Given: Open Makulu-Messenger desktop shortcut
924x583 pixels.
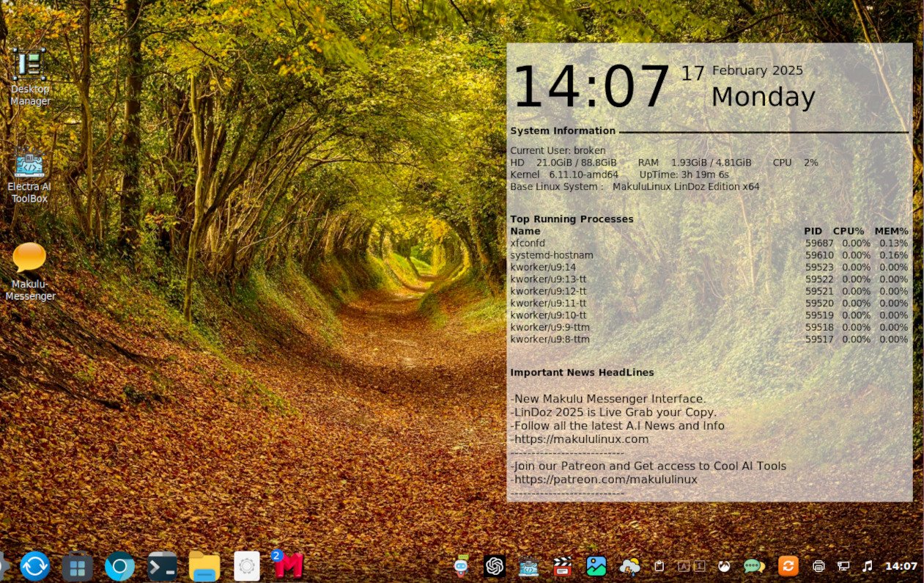Looking at the screenshot, I should tap(29, 259).
